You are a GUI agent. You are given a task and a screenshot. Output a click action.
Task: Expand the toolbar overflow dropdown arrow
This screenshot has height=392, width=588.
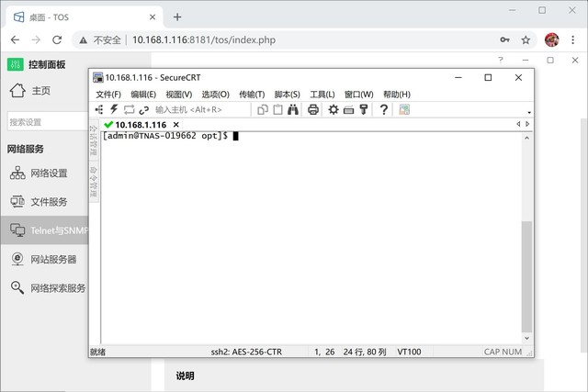(x=529, y=112)
